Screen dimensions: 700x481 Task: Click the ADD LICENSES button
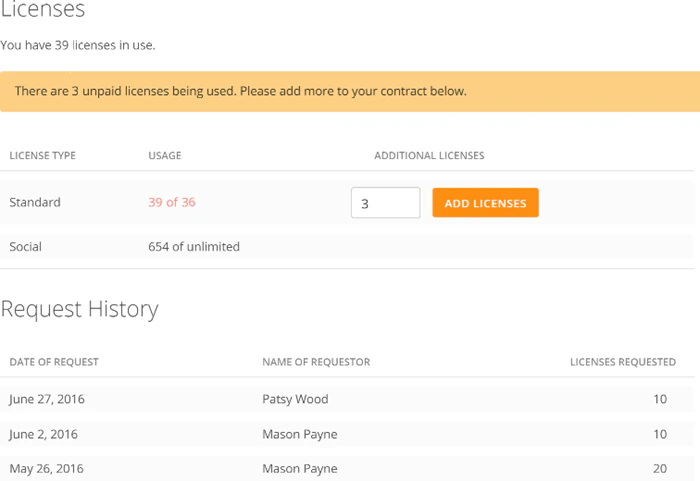coord(485,203)
